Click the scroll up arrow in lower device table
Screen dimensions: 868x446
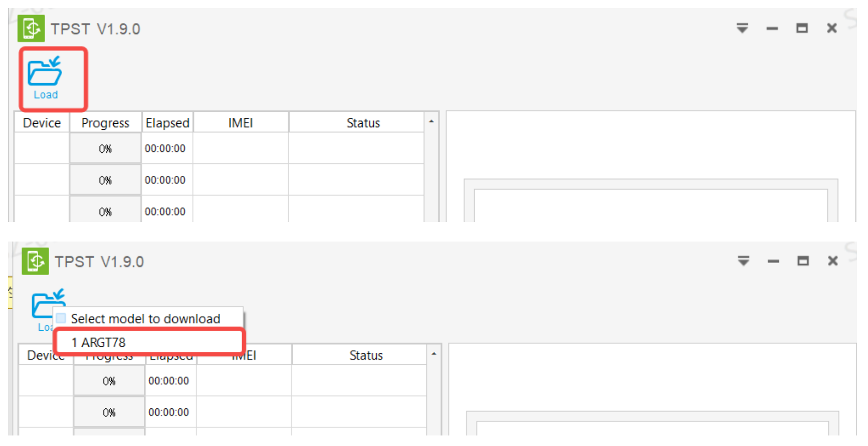click(434, 354)
